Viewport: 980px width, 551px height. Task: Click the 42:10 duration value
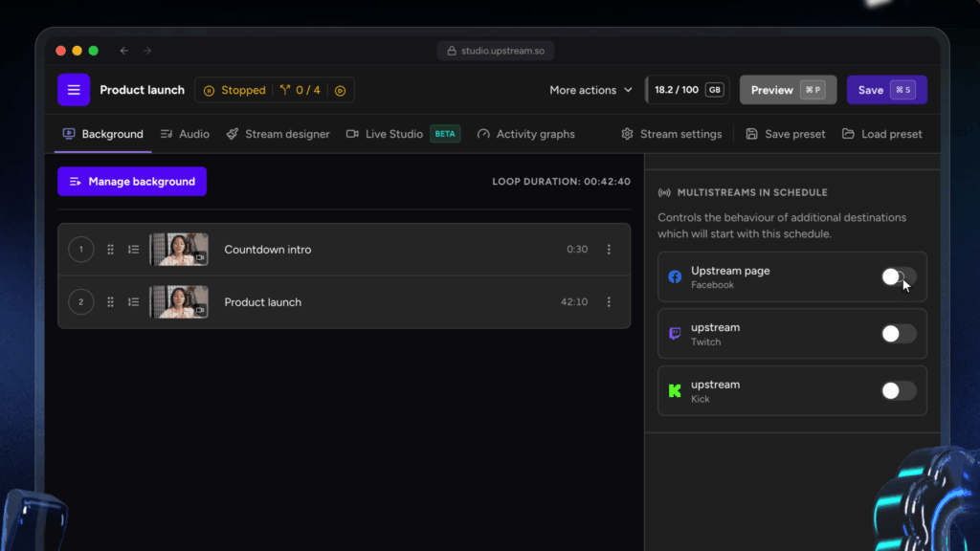[x=574, y=301]
